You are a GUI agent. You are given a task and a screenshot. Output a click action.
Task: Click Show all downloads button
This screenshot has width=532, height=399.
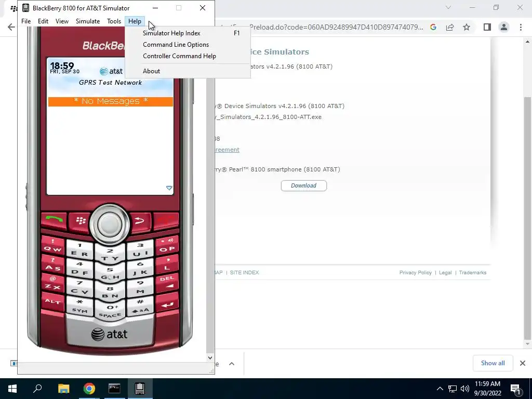click(493, 363)
